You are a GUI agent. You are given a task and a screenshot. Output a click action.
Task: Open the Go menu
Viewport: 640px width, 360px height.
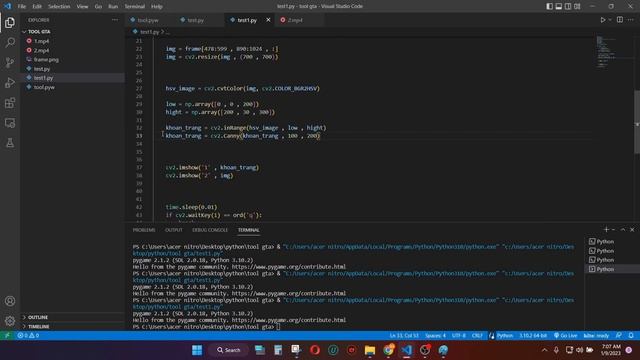[x=98, y=6]
